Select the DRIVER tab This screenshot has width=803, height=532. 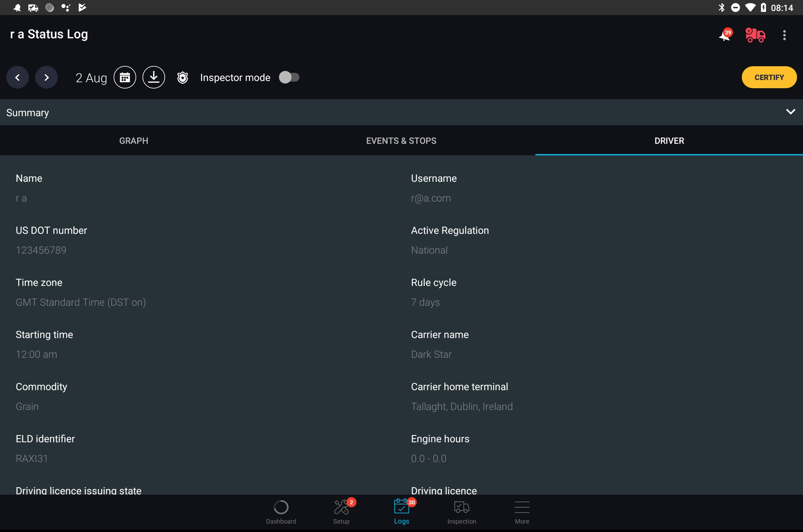click(x=669, y=141)
